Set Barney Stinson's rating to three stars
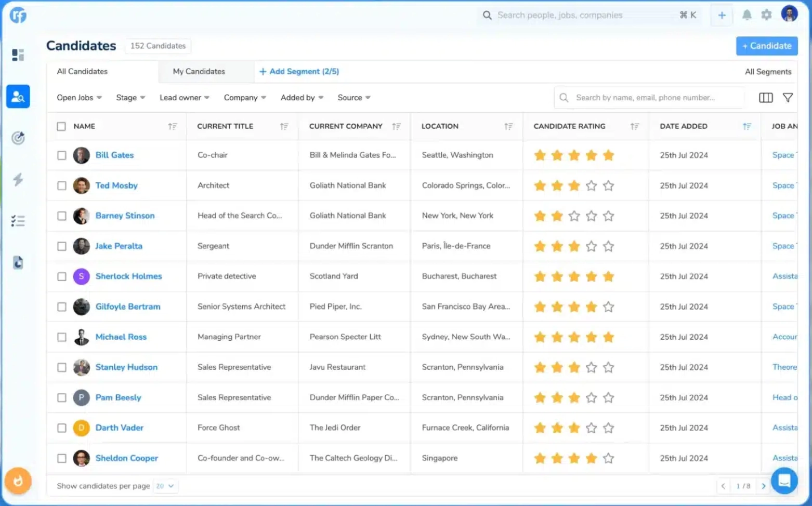 tap(574, 216)
